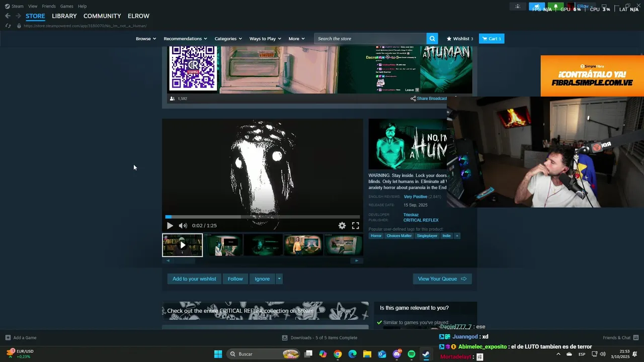Image resolution: width=644 pixels, height=362 pixels.
Task: Open developer Trioskaz link
Action: click(x=411, y=215)
